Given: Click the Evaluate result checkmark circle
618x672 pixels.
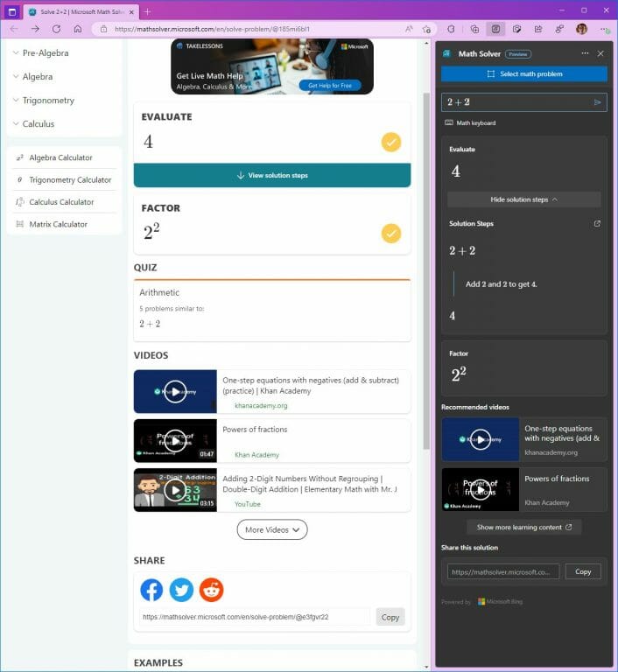Looking at the screenshot, I should [391, 143].
